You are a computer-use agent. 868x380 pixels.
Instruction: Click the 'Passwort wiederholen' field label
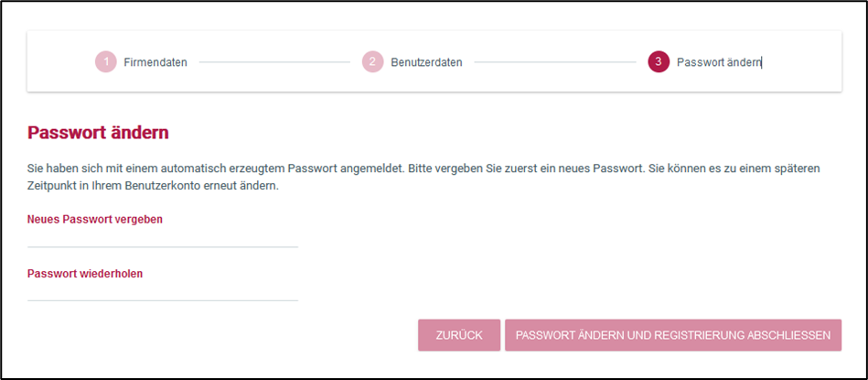85,273
